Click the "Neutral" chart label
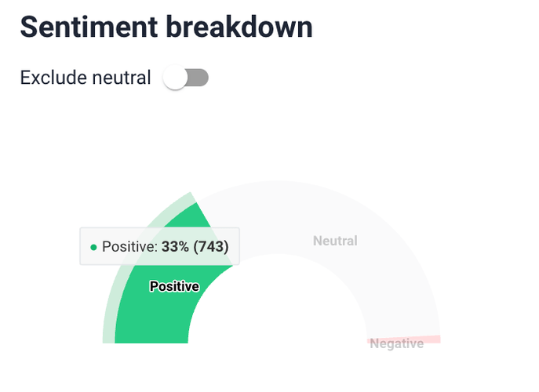539x392 pixels. tap(335, 241)
